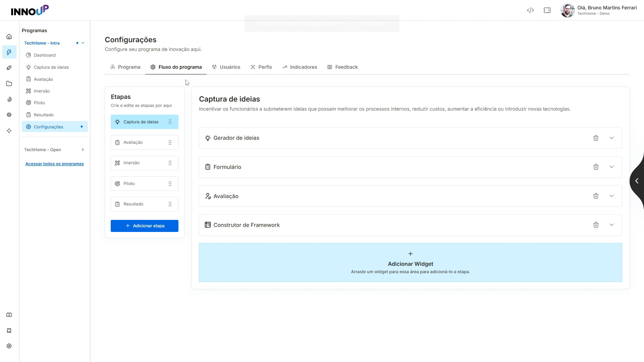
Task: Open the rocket icon in left rail
Action: click(x=9, y=68)
